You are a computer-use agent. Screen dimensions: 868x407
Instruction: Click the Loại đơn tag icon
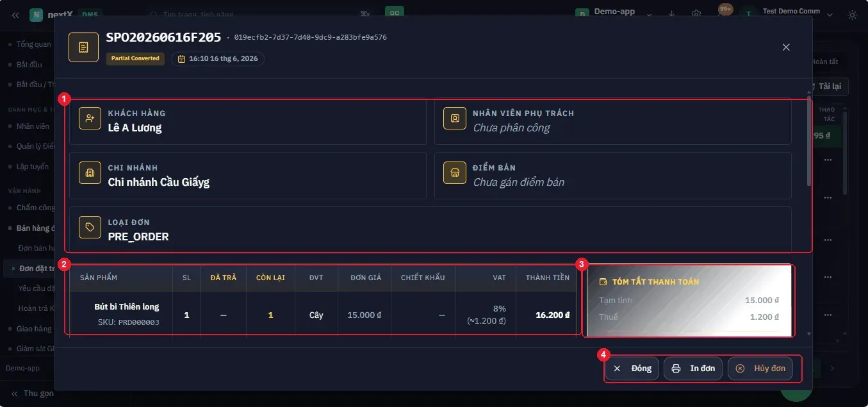click(x=90, y=228)
